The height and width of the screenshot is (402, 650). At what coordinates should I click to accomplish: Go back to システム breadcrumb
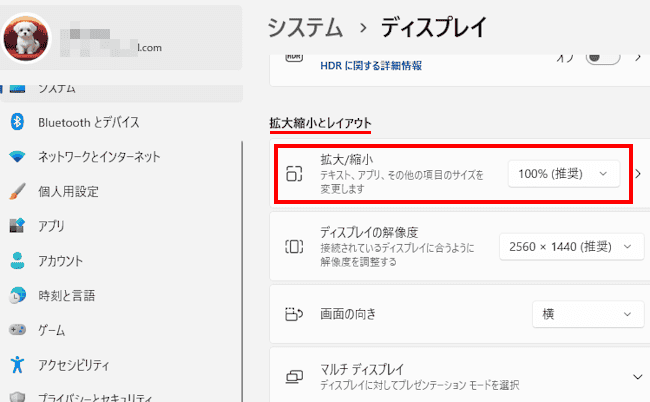click(305, 28)
